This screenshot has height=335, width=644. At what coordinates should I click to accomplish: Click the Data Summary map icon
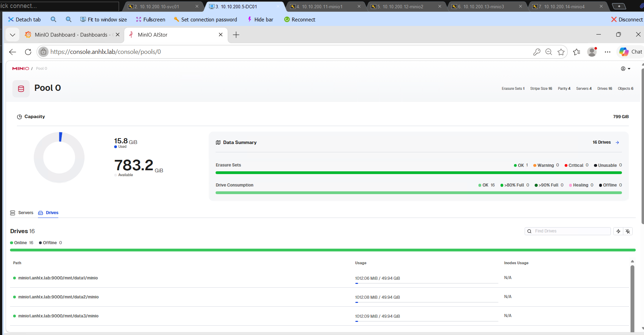pyautogui.click(x=218, y=142)
